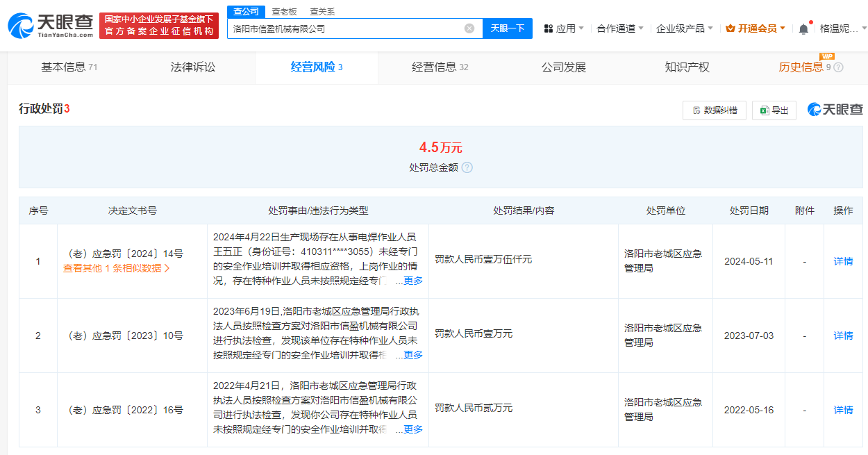Click the date 2024-05-11

click(x=749, y=261)
